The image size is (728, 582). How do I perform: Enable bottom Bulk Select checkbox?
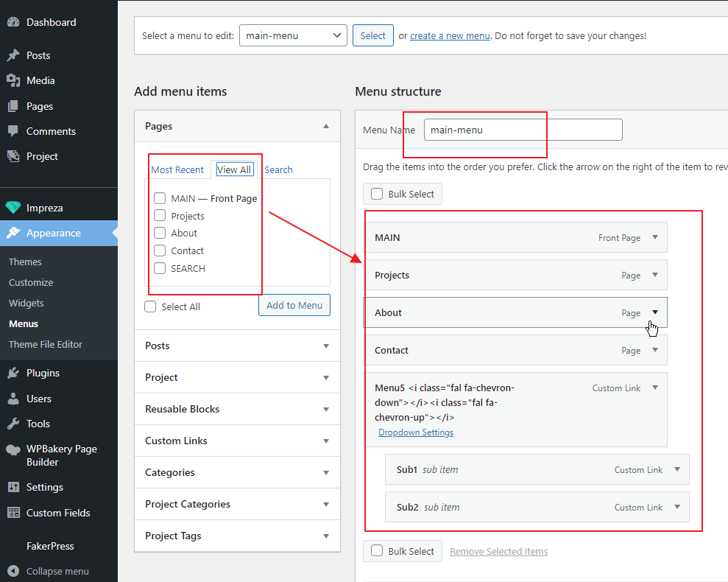coord(377,551)
